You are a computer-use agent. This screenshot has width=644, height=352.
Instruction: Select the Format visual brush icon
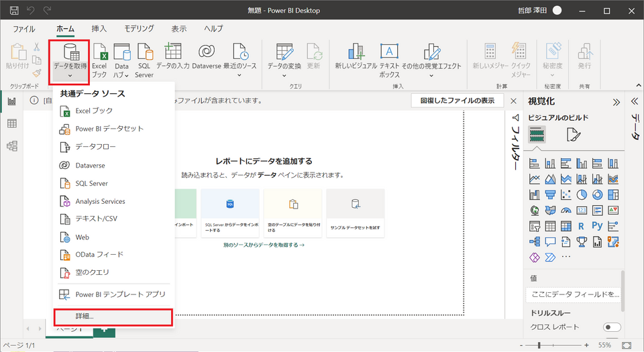(574, 135)
